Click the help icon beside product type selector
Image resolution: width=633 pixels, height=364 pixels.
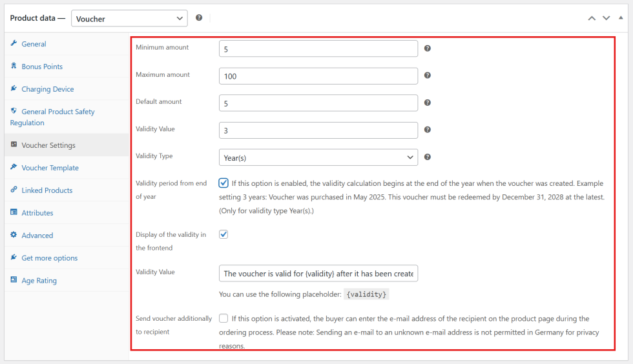[199, 18]
